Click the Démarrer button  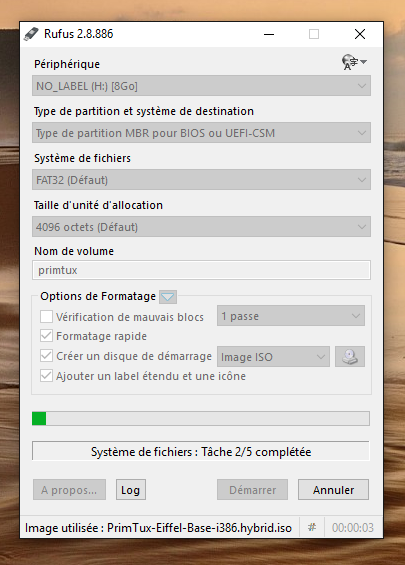tap(252, 490)
